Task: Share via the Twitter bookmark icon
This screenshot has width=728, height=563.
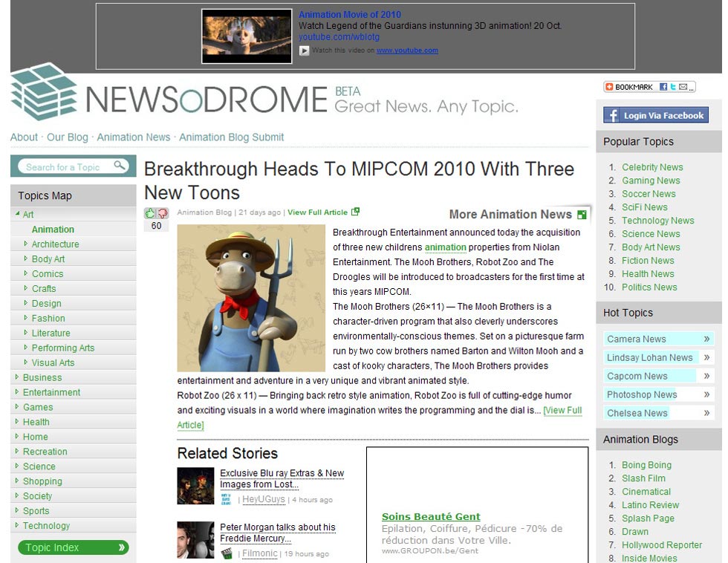Action: coord(673,87)
